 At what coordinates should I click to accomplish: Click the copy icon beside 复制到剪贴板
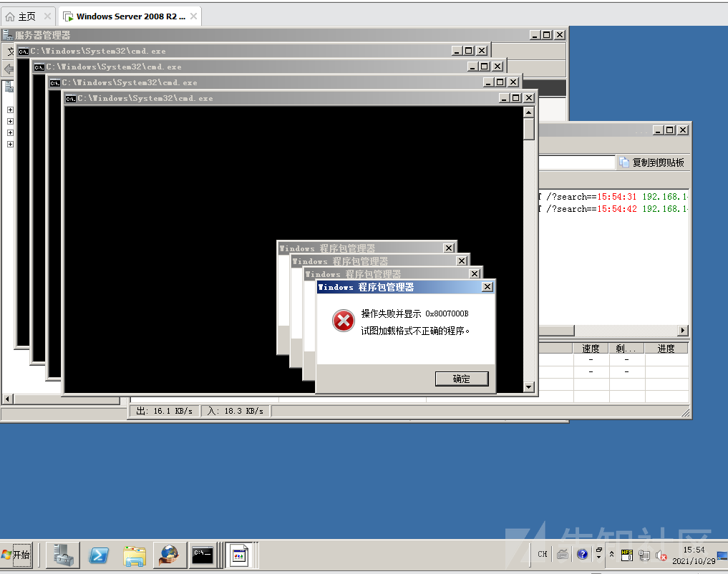[624, 162]
